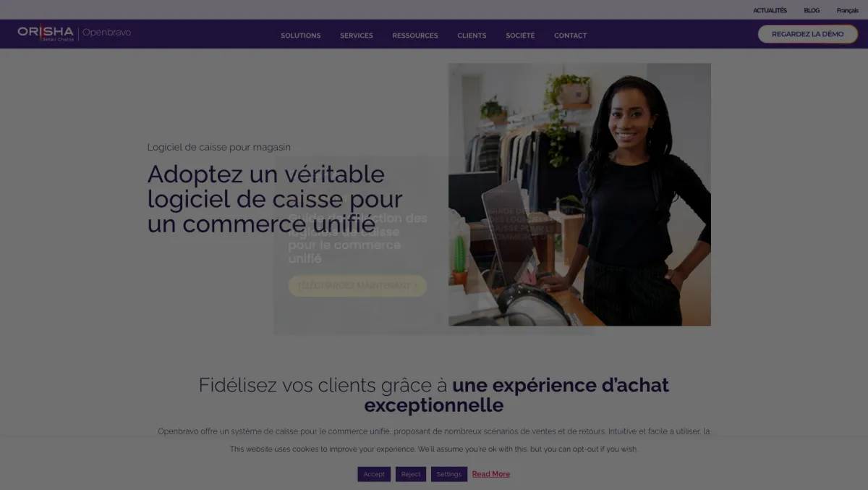This screenshot has height=490, width=868.
Task: Open the Français language selector
Action: (848, 10)
